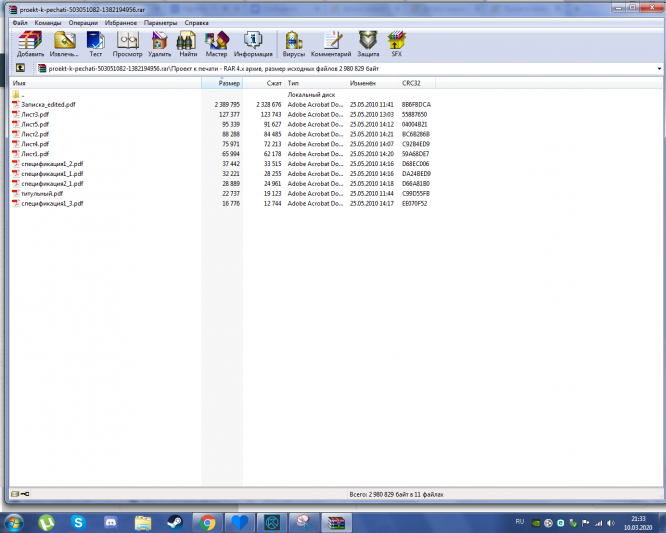Click the status bar total files text
The width and height of the screenshot is (666, 533).
click(396, 494)
